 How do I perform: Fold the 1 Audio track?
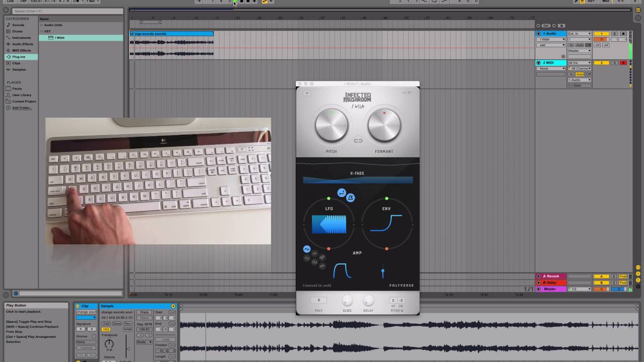[x=539, y=34]
